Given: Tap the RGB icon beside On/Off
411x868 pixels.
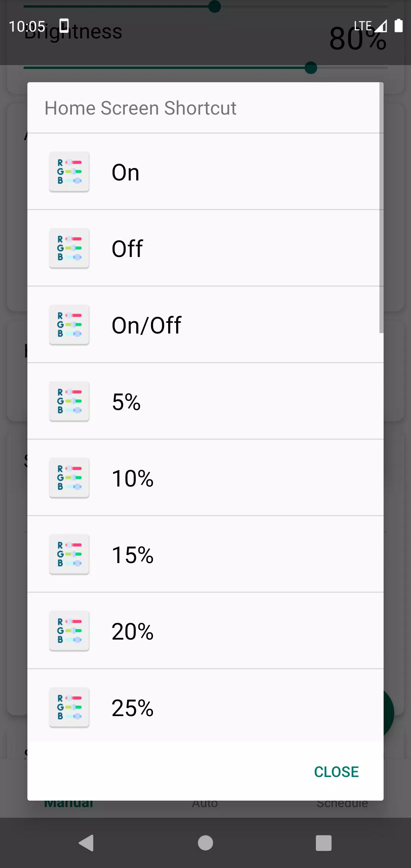Looking at the screenshot, I should tap(69, 325).
